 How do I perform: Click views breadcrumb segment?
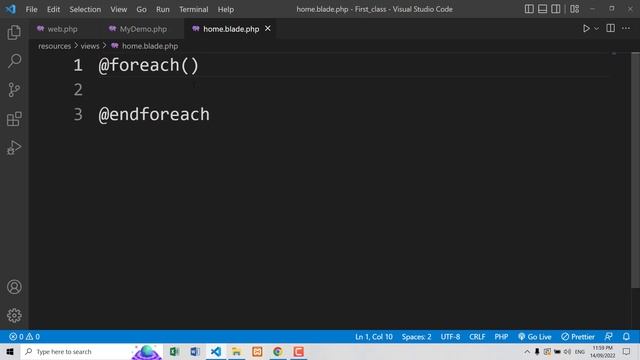90,46
